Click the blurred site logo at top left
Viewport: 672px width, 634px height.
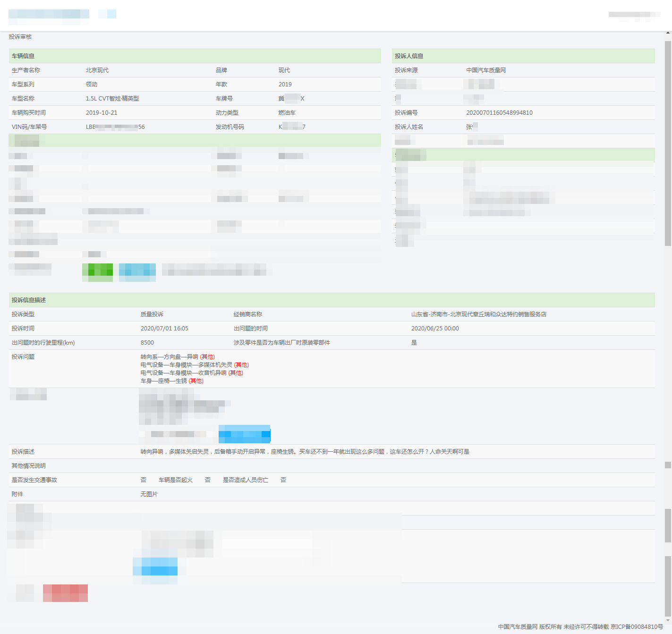click(x=49, y=14)
